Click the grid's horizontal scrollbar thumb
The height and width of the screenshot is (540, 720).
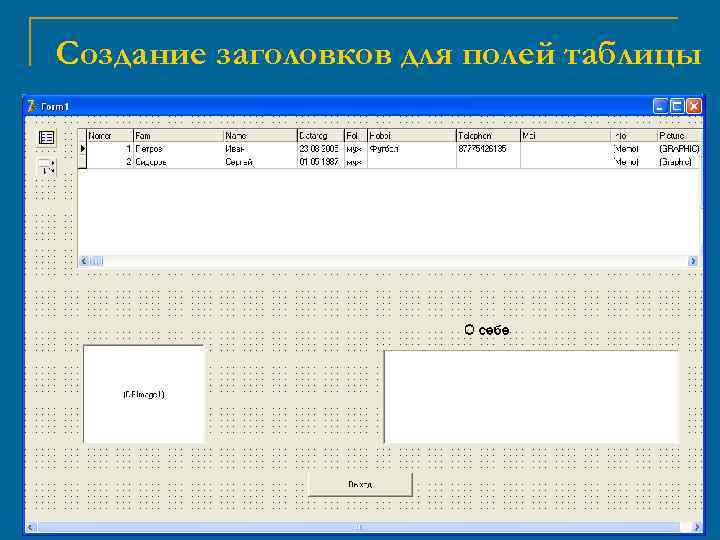[96, 261]
